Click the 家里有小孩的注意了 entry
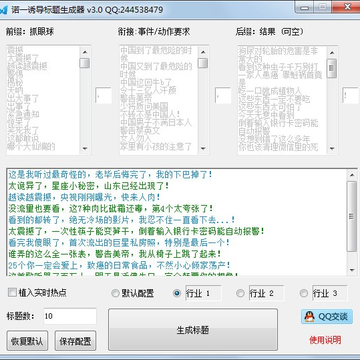The width and height of the screenshot is (360, 360). (156, 146)
